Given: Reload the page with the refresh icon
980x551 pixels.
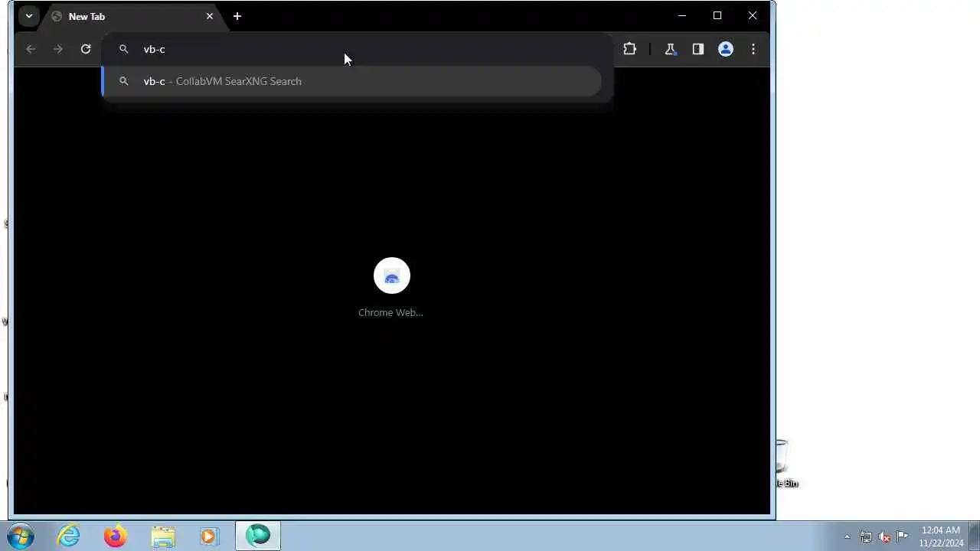Looking at the screenshot, I should click(x=86, y=49).
